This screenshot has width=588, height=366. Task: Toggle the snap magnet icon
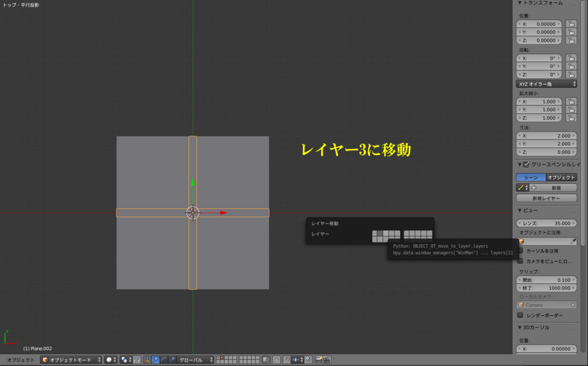(287, 360)
